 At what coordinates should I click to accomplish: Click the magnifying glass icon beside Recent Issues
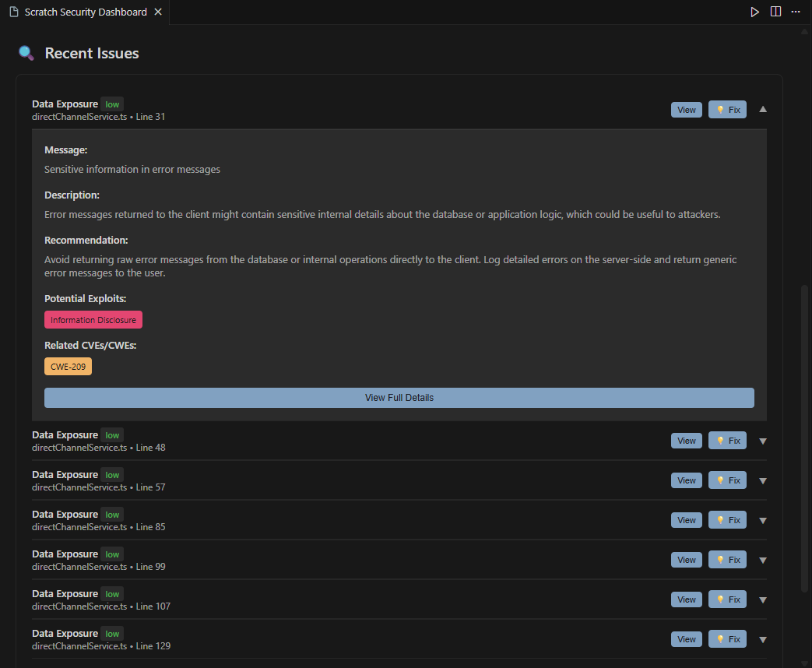click(x=24, y=52)
